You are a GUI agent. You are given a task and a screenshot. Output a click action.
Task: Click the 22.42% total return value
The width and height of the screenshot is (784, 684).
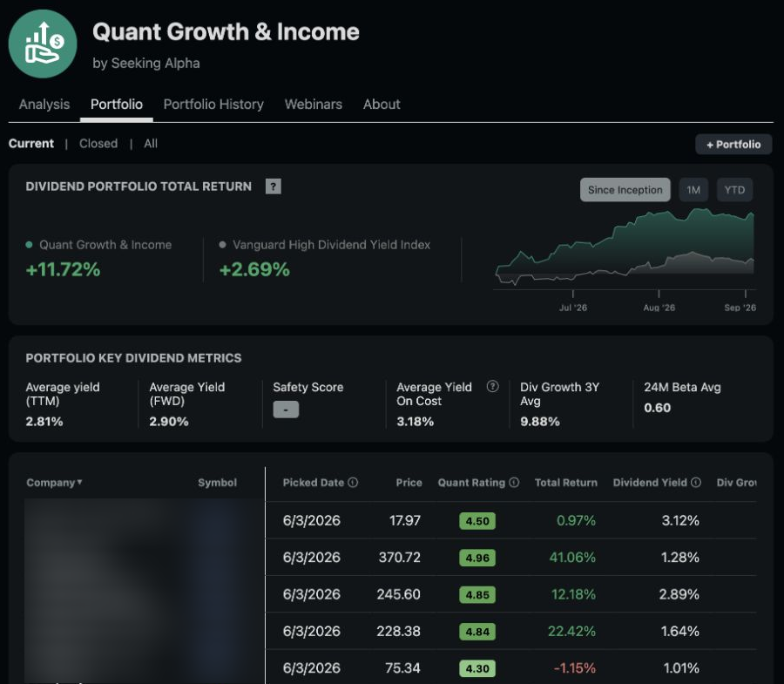pos(571,631)
